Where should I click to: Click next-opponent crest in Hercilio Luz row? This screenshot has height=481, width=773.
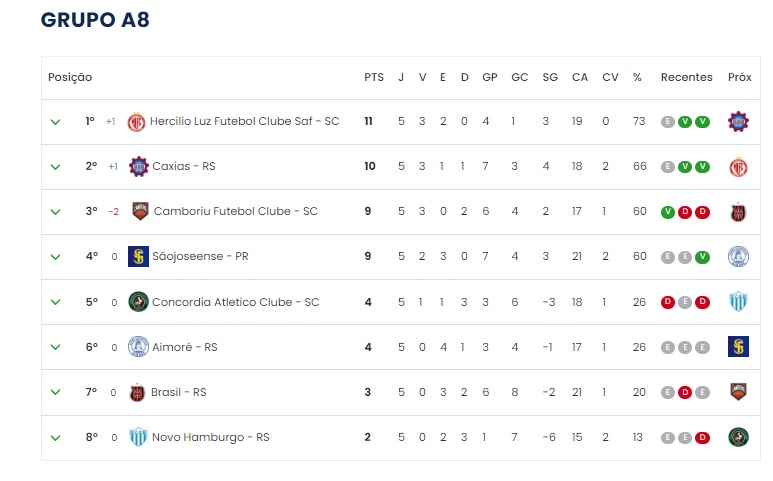point(738,122)
